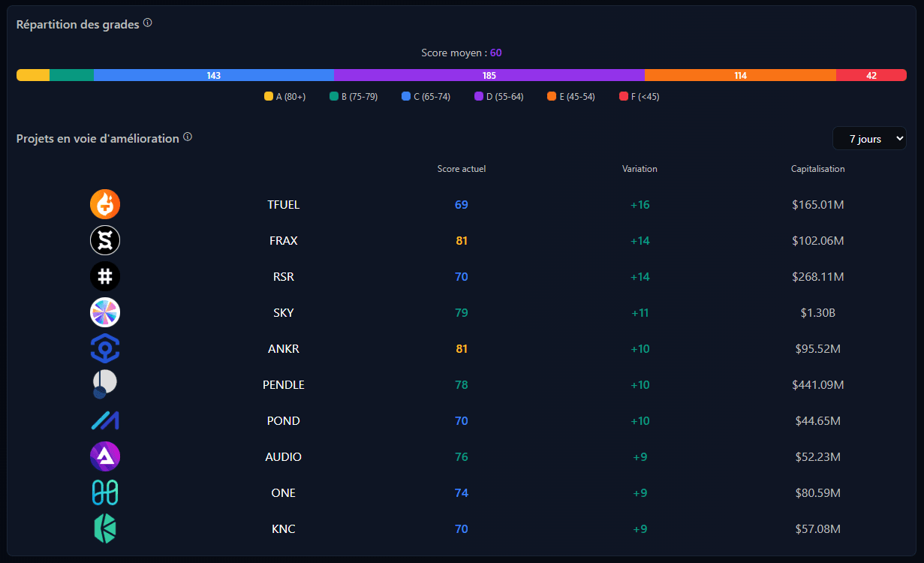Click the orange E segment with 114

tap(740, 75)
